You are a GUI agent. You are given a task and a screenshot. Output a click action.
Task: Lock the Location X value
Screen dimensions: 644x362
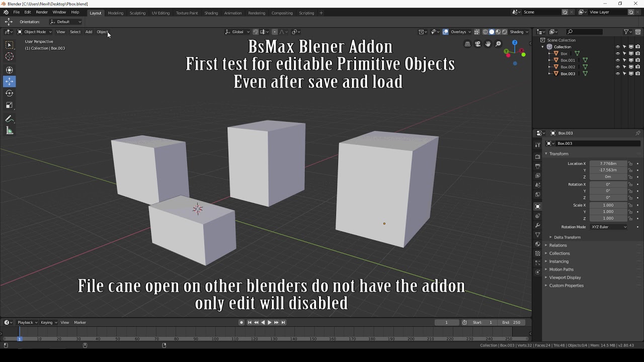click(x=630, y=163)
